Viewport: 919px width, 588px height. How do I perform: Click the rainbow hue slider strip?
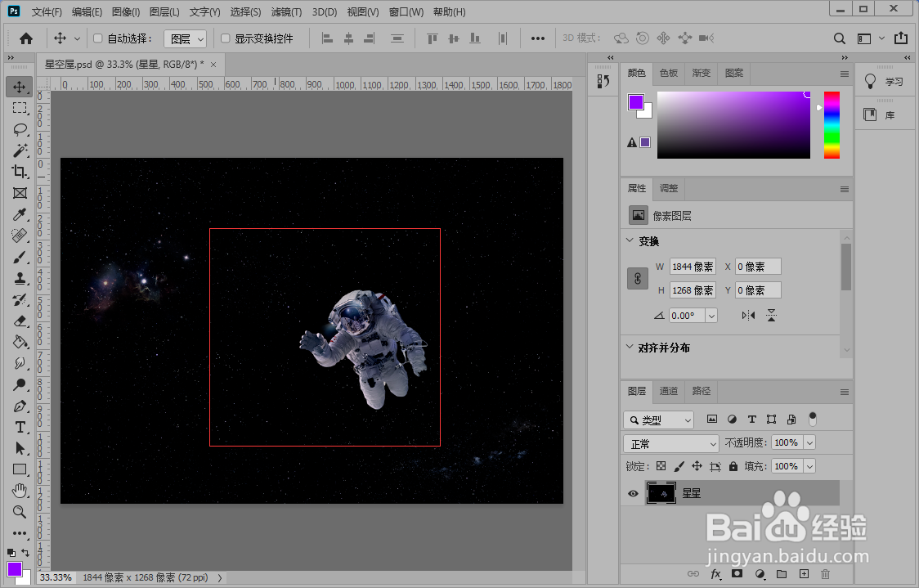click(832, 124)
